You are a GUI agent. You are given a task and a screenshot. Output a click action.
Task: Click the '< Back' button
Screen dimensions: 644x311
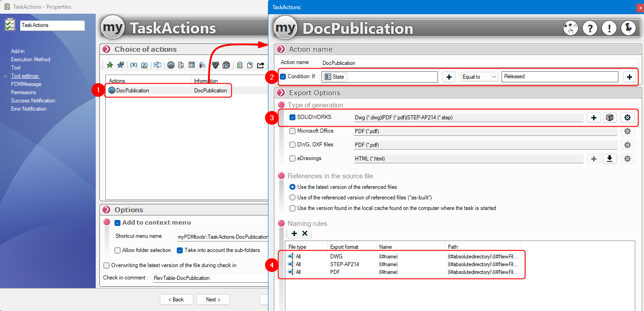[176, 300]
